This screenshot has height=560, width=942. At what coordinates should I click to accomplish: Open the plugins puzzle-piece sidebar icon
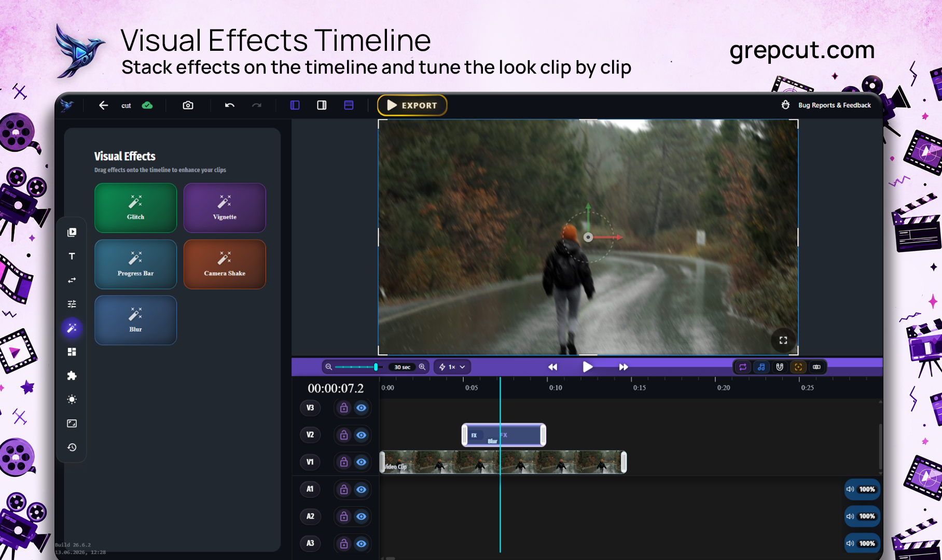click(72, 375)
